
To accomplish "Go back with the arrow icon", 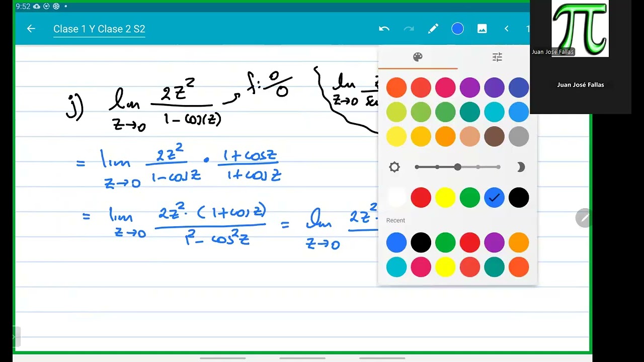I will click(x=31, y=29).
